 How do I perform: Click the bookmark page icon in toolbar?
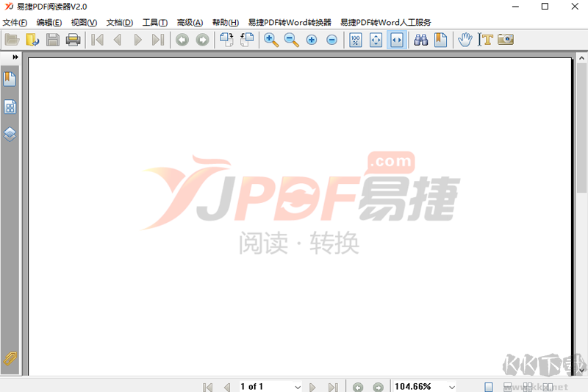tap(441, 40)
